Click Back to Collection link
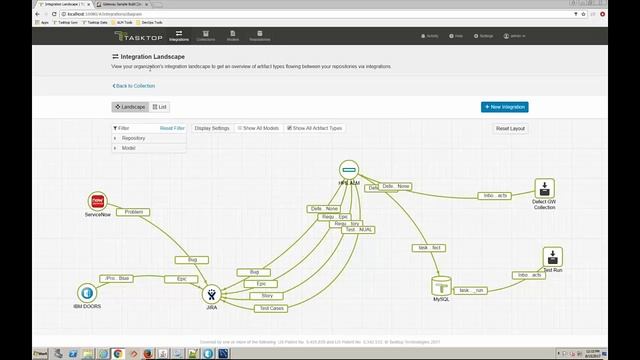This screenshot has height=360, width=640. click(x=134, y=86)
